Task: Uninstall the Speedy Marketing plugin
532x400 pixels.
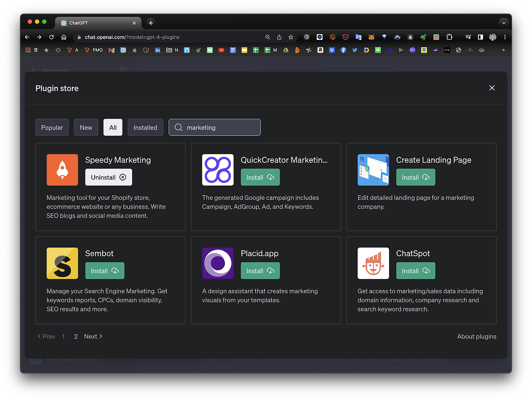Action: coord(108,177)
